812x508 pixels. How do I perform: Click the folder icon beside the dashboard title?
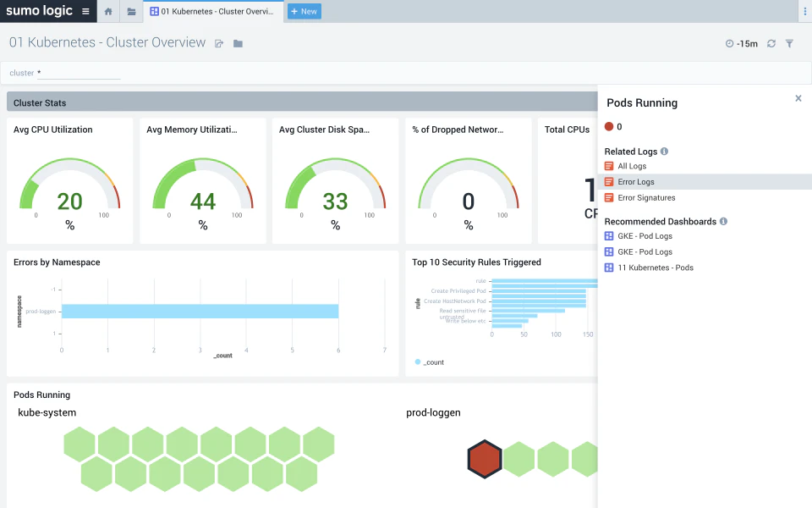238,42
